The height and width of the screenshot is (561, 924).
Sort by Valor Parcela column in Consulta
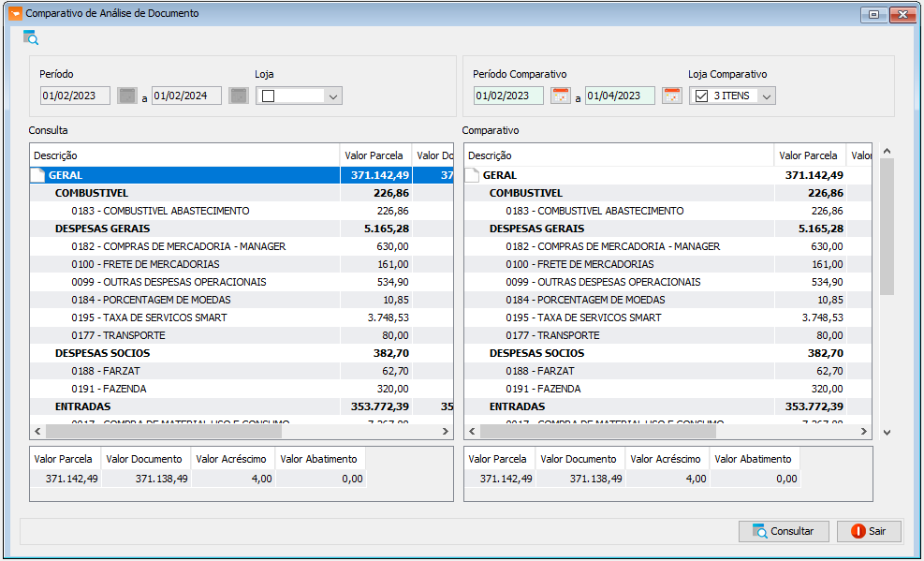(x=375, y=155)
